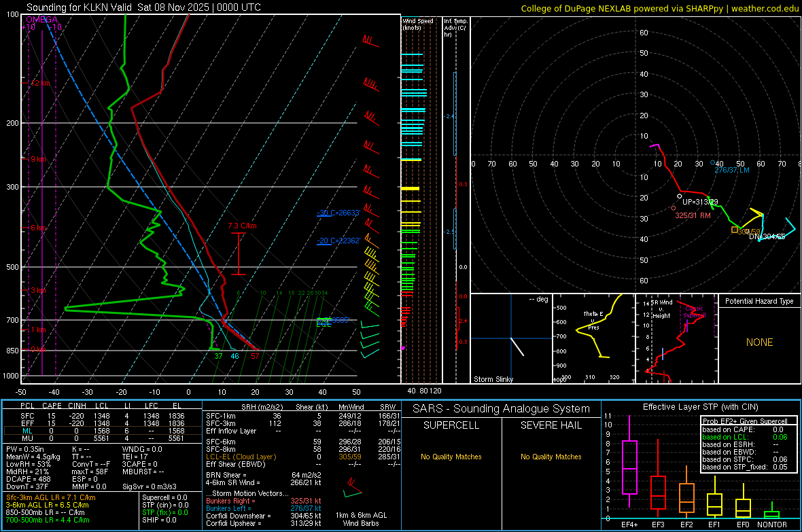Click the 'Wind Speed (knots)' panel header
The width and height of the screenshot is (802, 532).
pos(418,24)
